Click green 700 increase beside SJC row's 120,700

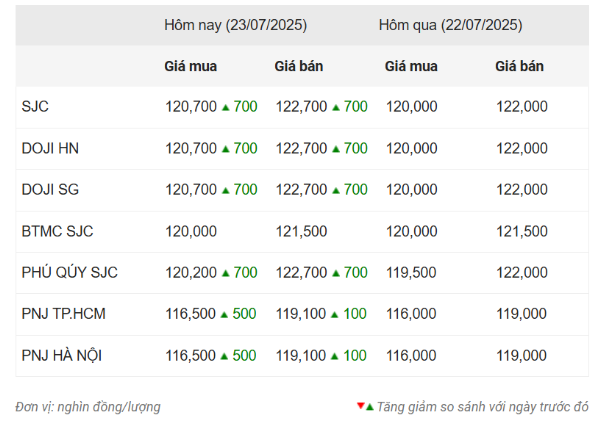(245, 107)
